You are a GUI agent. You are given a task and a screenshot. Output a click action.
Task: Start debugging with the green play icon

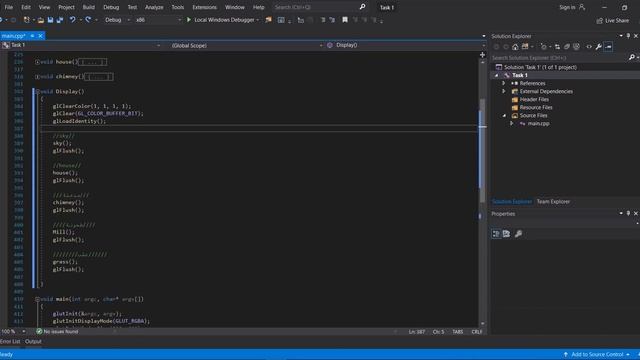pos(189,20)
